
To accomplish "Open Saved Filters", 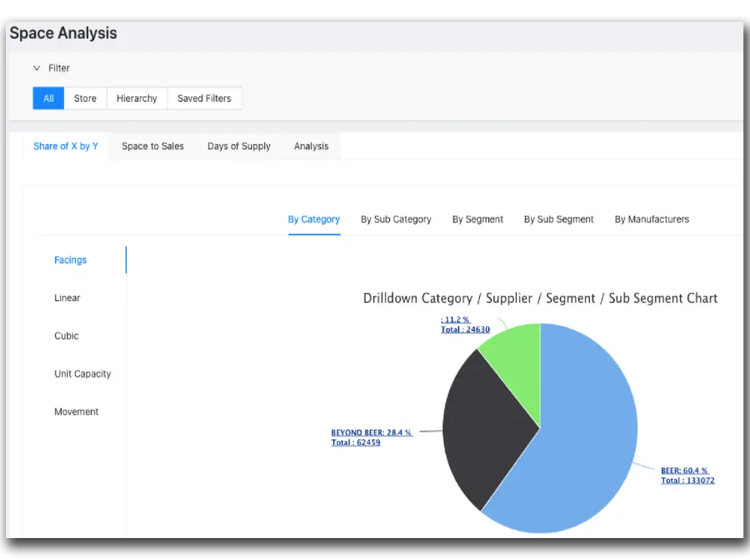I will [x=204, y=98].
